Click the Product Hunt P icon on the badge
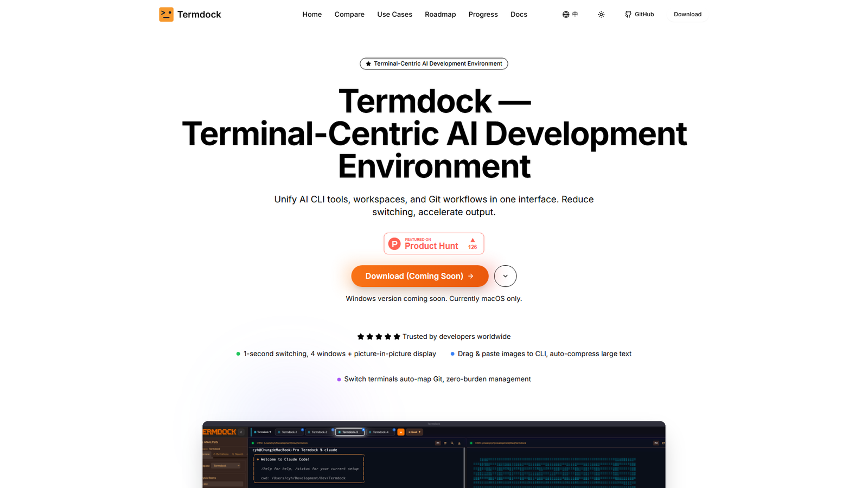This screenshot has width=868, height=488. pyautogui.click(x=395, y=243)
